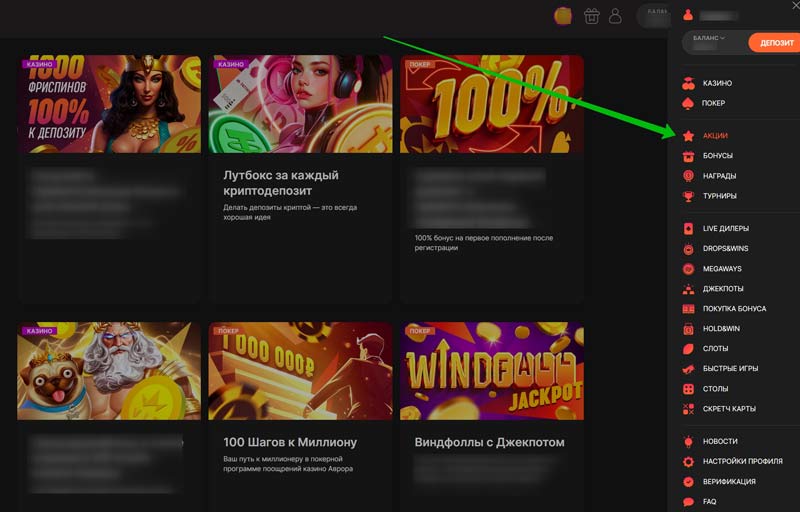Click the Столы dice icon
This screenshot has width=800, height=512.
point(688,389)
